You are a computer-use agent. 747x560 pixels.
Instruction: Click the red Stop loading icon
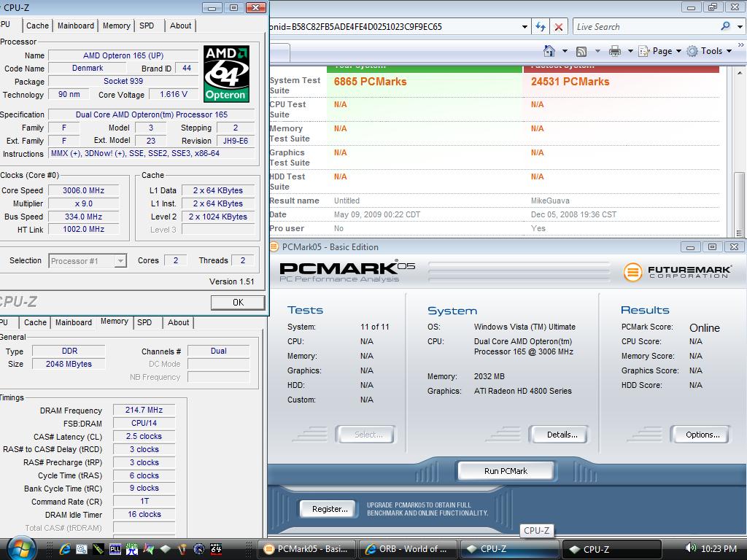point(559,27)
